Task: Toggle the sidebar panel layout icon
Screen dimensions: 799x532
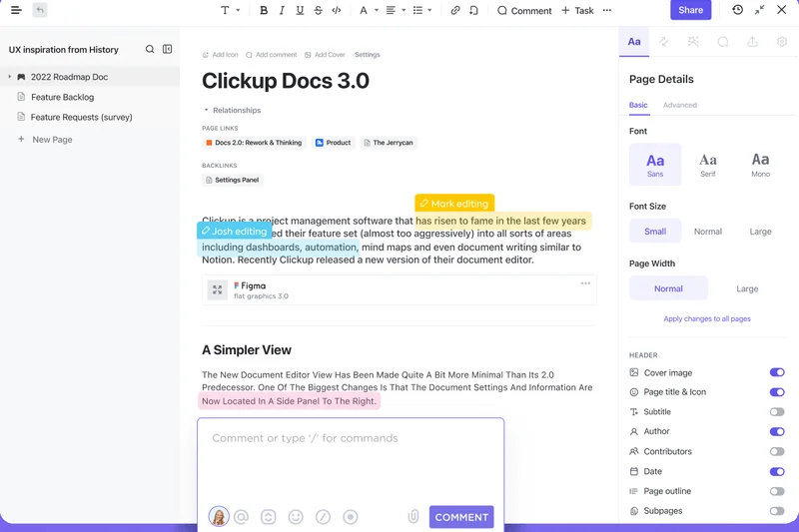Action: [x=167, y=49]
